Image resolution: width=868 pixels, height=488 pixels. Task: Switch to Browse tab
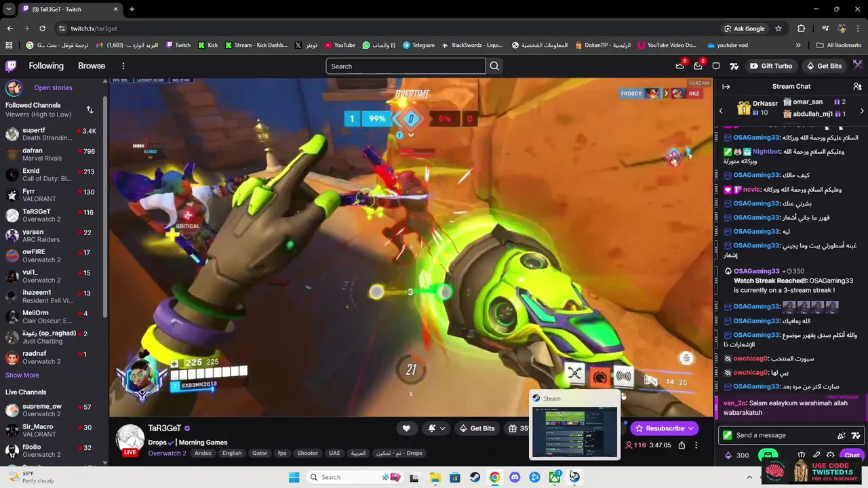pos(92,66)
